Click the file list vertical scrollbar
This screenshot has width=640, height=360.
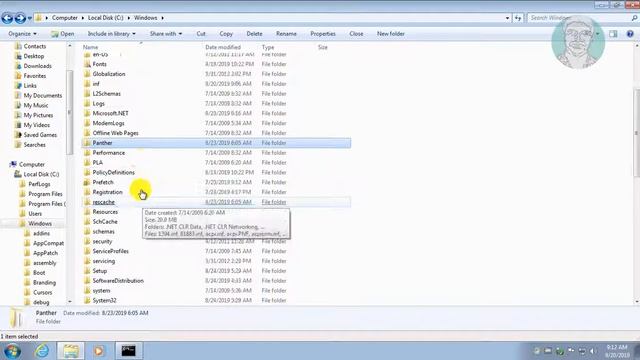coord(636,133)
